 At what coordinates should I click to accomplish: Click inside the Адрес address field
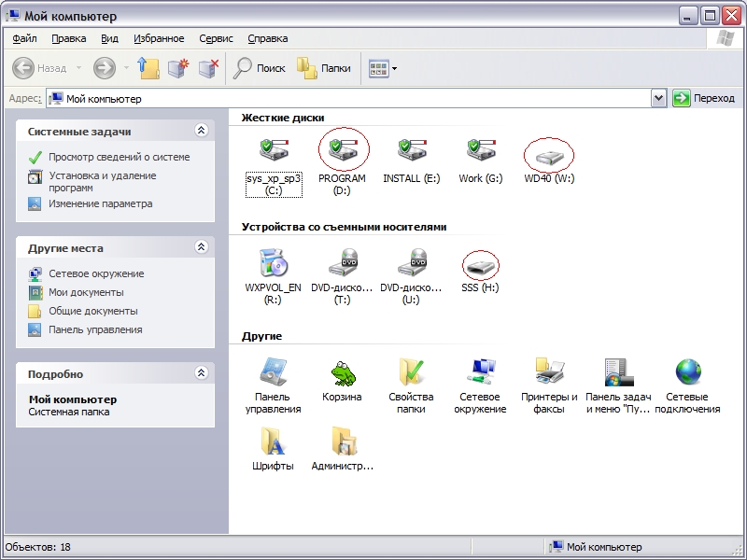tap(355, 98)
